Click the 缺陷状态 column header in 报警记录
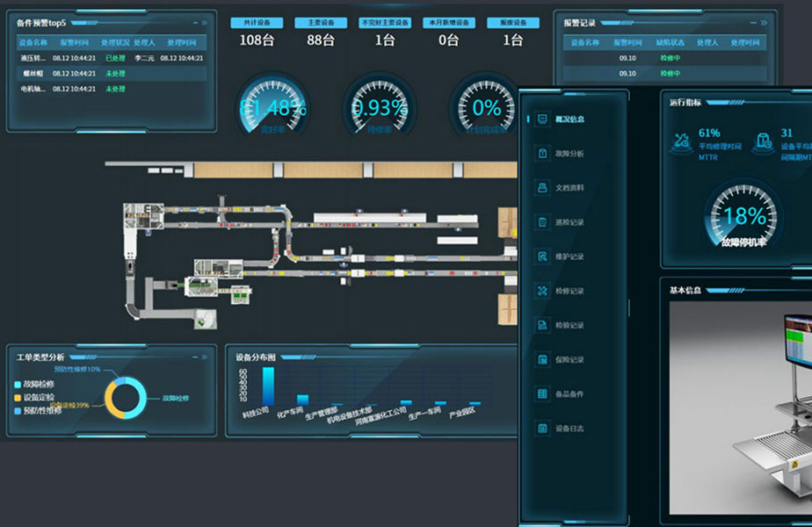The height and width of the screenshot is (527, 812). [671, 42]
